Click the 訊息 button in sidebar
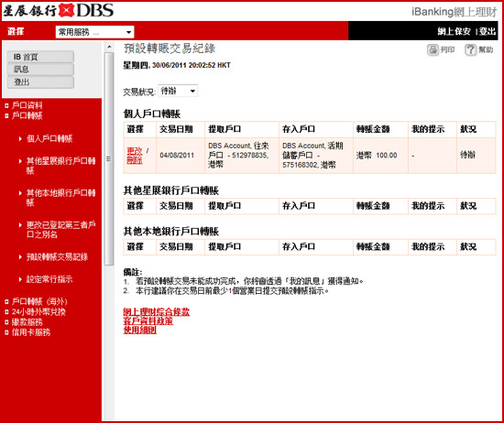This screenshot has width=504, height=423. (x=40, y=70)
